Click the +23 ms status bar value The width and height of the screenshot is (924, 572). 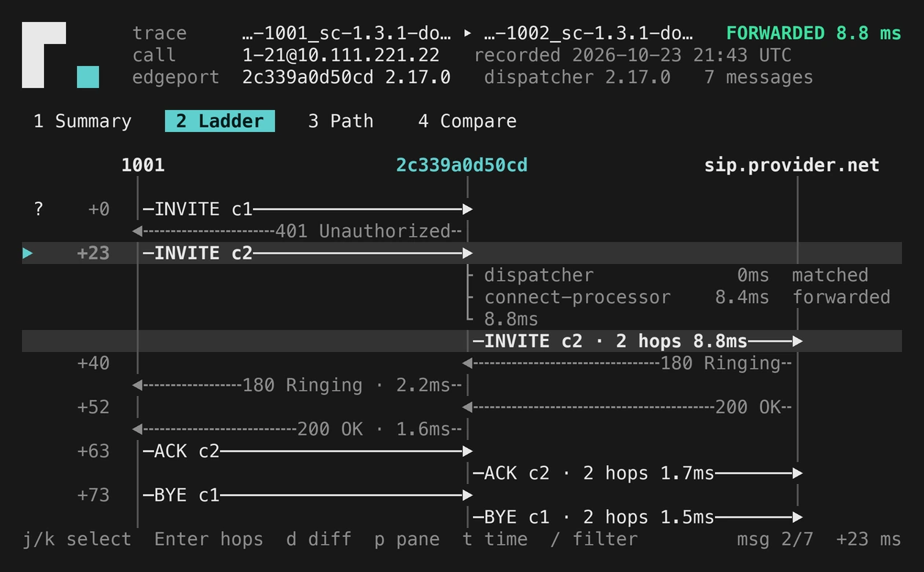pyautogui.click(x=869, y=539)
